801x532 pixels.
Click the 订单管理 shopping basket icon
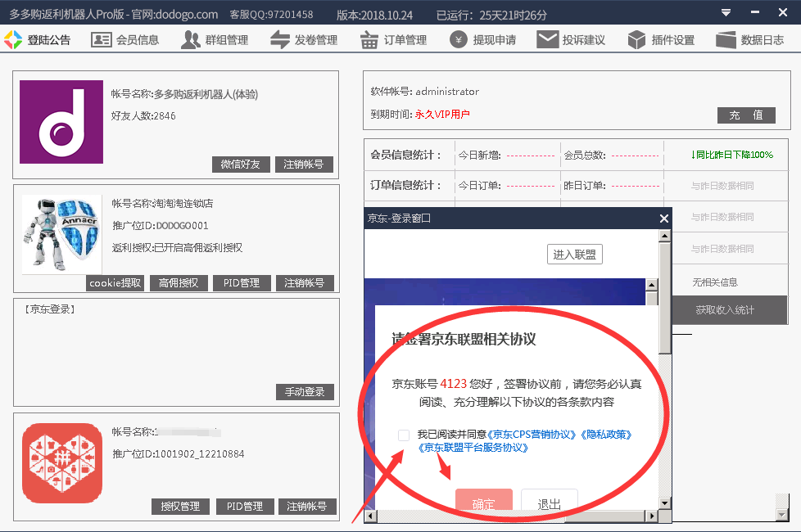[369, 40]
